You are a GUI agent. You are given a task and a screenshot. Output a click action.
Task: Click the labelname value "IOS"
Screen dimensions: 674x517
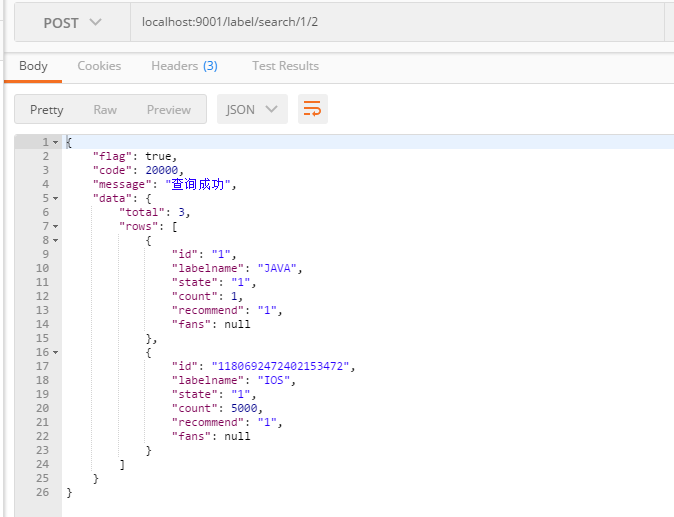(x=274, y=380)
